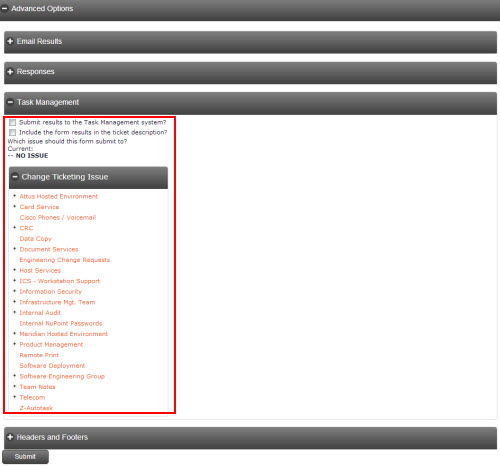Viewport: 500px width, 466px height.
Task: Expand Responses plus icon
Action: point(10,72)
